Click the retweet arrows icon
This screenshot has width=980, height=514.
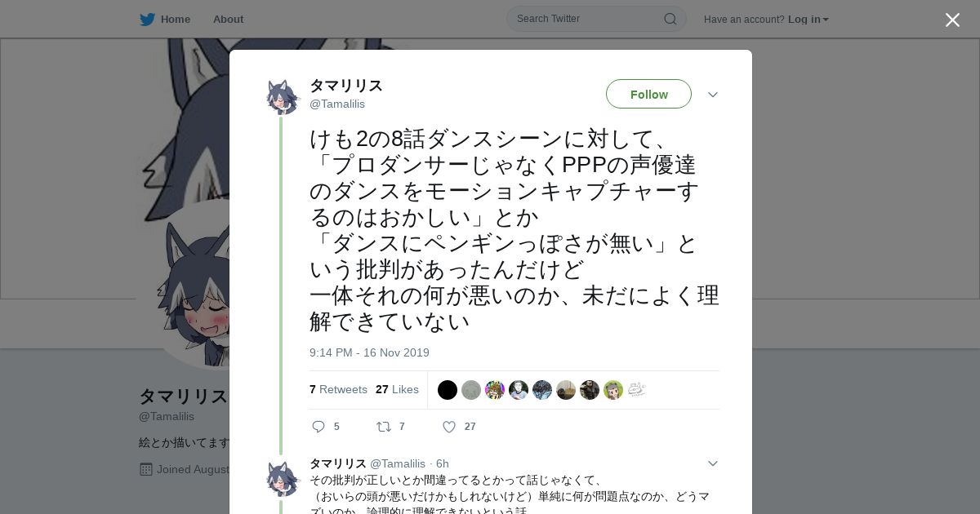point(383,427)
